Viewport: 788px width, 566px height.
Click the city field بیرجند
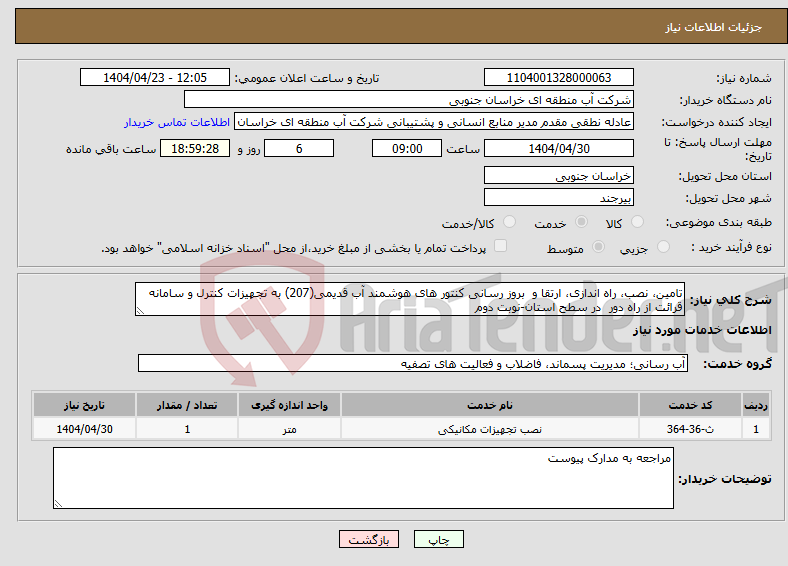[559, 197]
